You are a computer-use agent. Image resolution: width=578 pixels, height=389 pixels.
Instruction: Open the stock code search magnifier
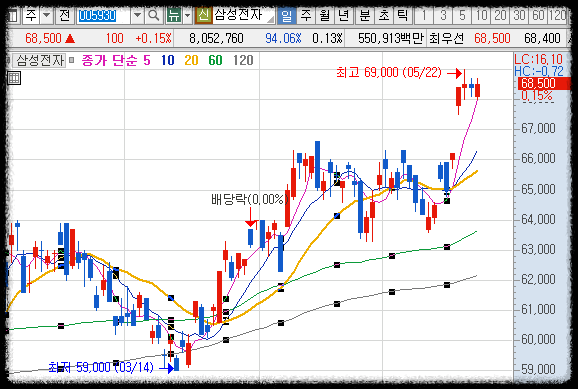coord(154,16)
